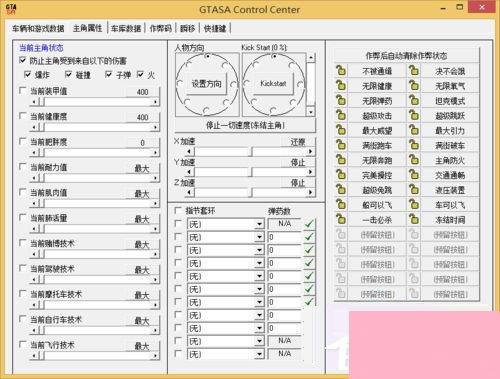The height and width of the screenshot is (379, 500).
Task: Click green checkmark beside the top N/A ammo box
Action: (x=309, y=224)
